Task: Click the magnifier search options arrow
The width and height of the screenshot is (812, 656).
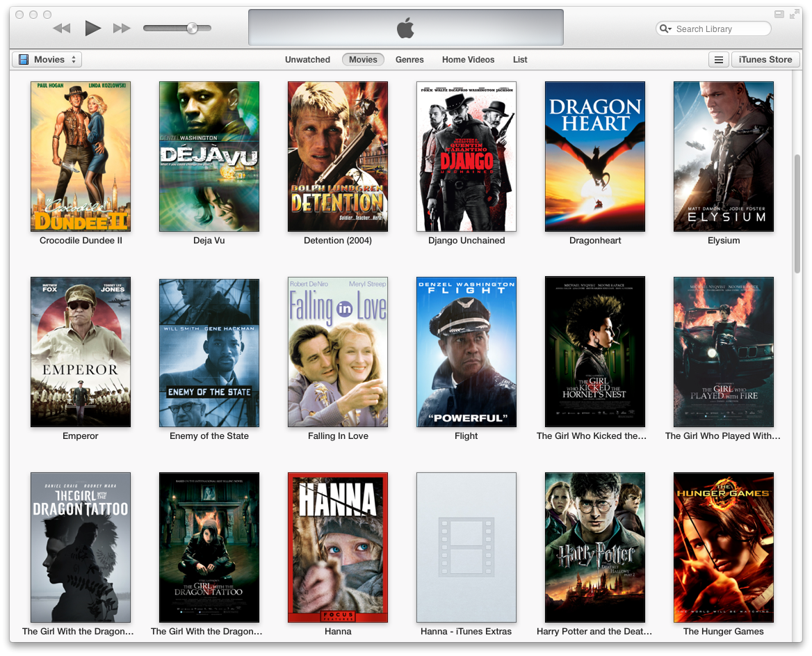Action: pos(666,29)
